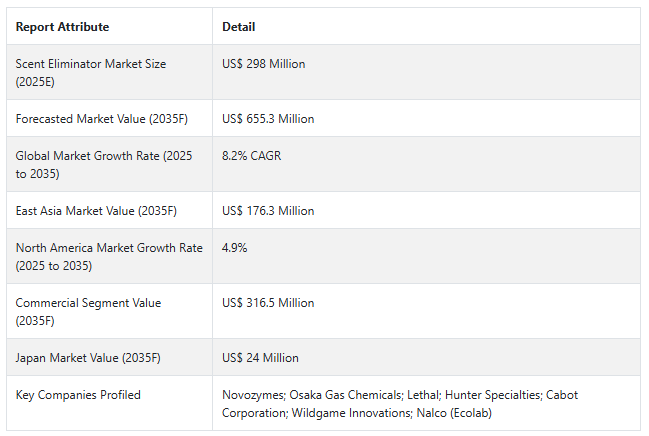Image resolution: width=649 pixels, height=436 pixels.
Task: Click the US$ 655.3 Million value
Action: (268, 119)
